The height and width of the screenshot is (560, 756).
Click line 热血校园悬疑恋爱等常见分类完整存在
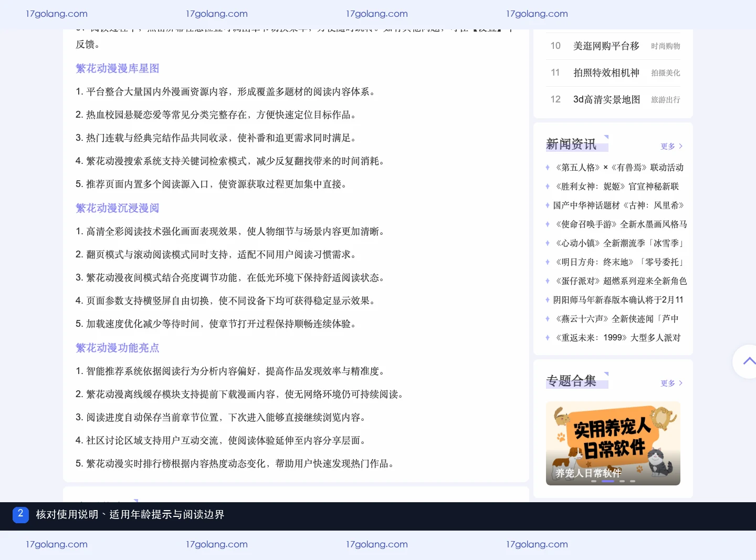(217, 115)
